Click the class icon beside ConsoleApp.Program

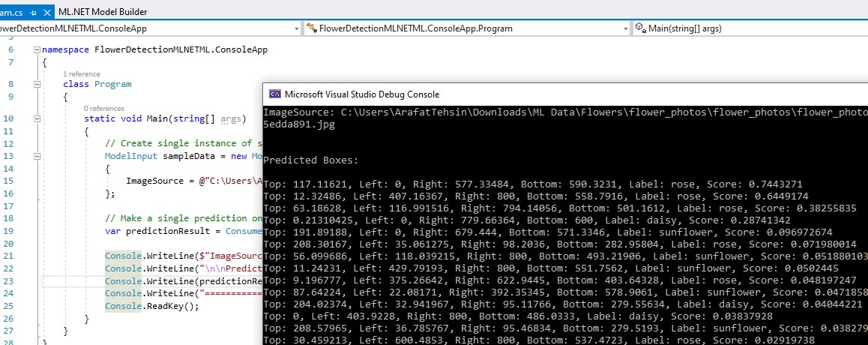pyautogui.click(x=311, y=28)
